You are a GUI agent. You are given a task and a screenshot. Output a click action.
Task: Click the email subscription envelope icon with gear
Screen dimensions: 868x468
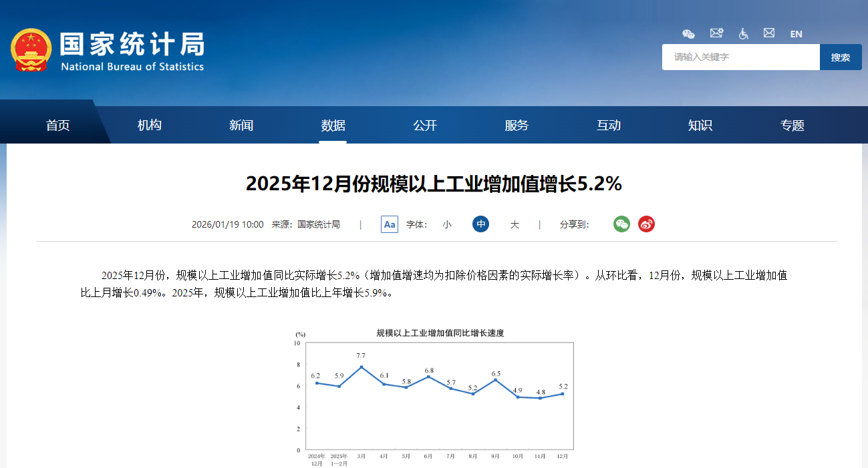click(x=716, y=33)
